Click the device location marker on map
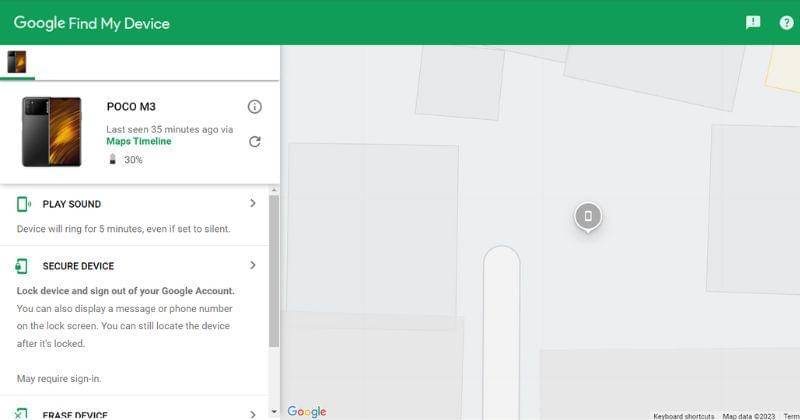Viewport: 800px width, 420px height. 588,217
